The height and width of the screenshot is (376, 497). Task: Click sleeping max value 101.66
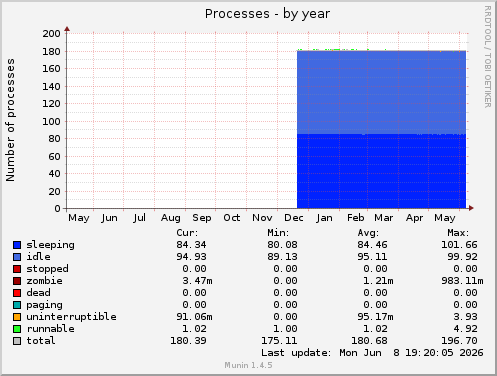tap(459, 245)
